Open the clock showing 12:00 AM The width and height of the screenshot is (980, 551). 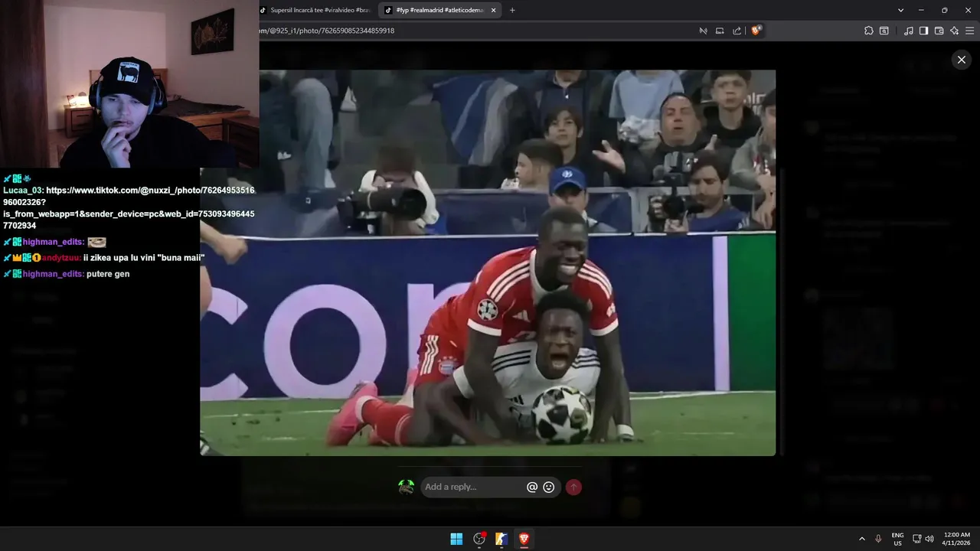[957, 539]
